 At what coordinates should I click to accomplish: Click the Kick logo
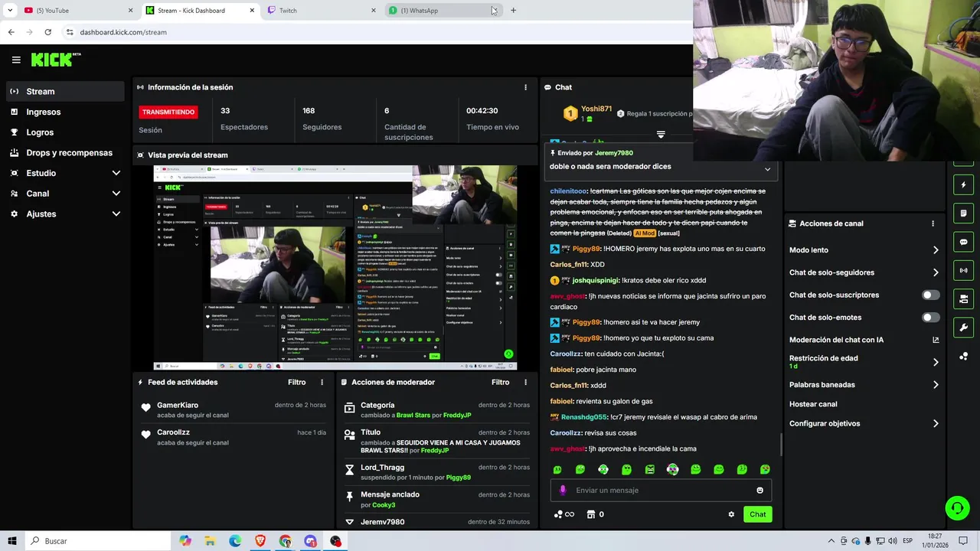tap(56, 60)
